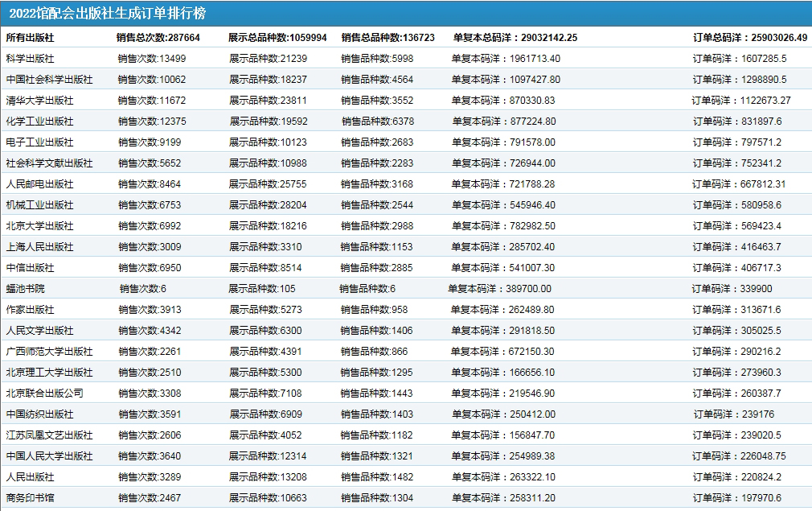Viewport: 812px width, 511px height.
Task: Click the 机械工业出版社 publisher name
Action: 39,205
